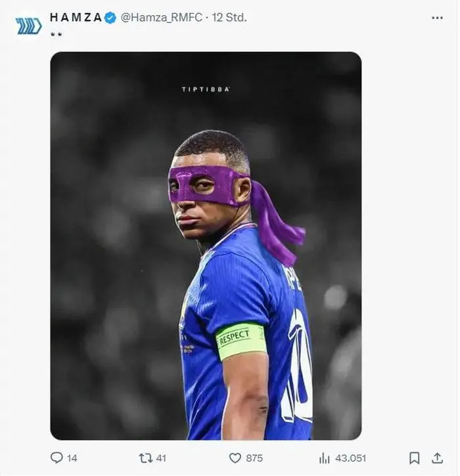Like the post with the heart icon

coord(235,458)
